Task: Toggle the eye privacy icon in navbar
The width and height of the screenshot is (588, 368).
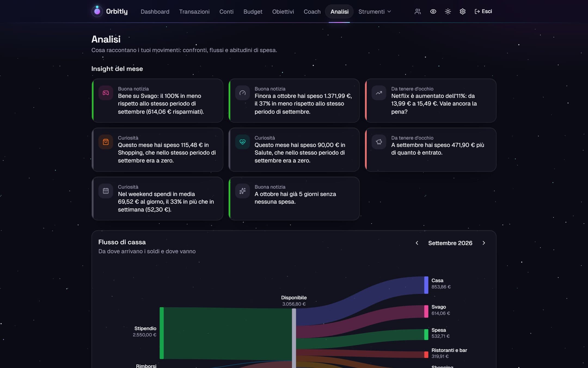Action: 433,11
